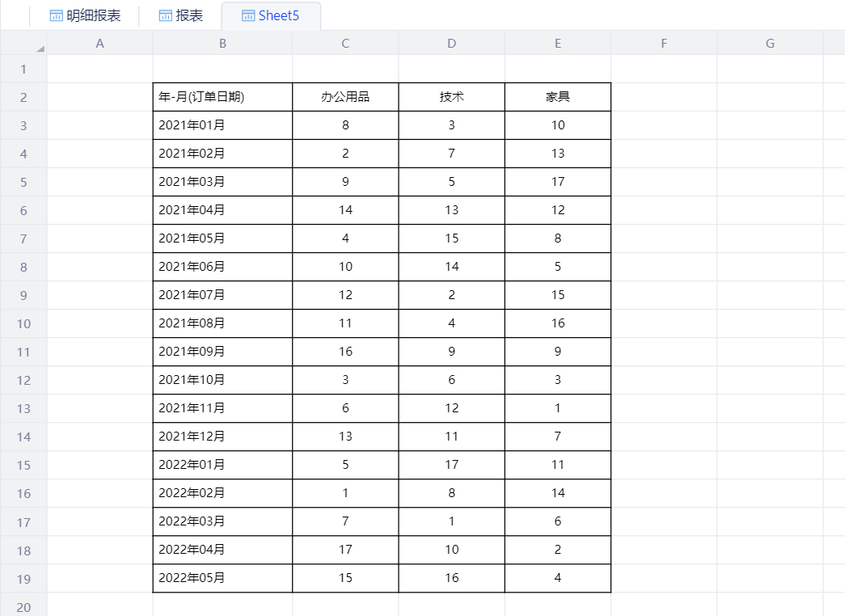Select the 2022年05月 date cell
The height and width of the screenshot is (616, 845).
tap(222, 578)
